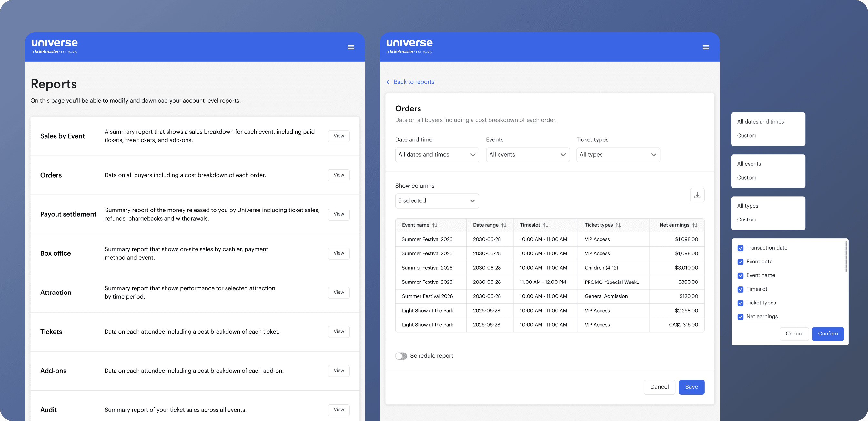Viewport: 868px width, 421px height.
Task: Sort by Ticket types column arrows
Action: (x=618, y=225)
